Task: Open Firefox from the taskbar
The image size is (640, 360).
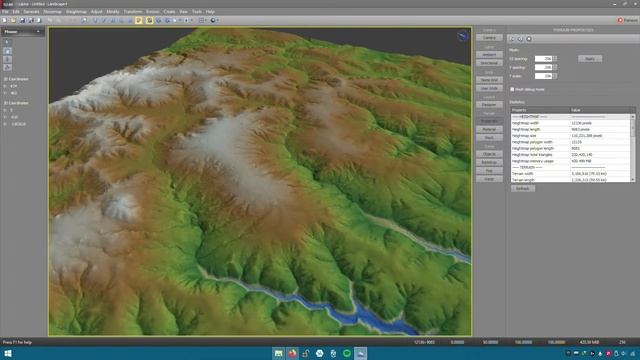Action: pos(292,353)
